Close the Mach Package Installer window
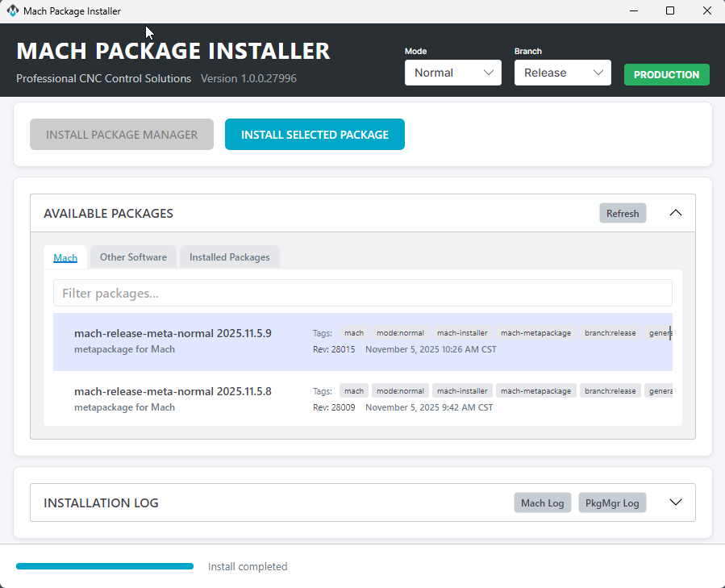 707,10
